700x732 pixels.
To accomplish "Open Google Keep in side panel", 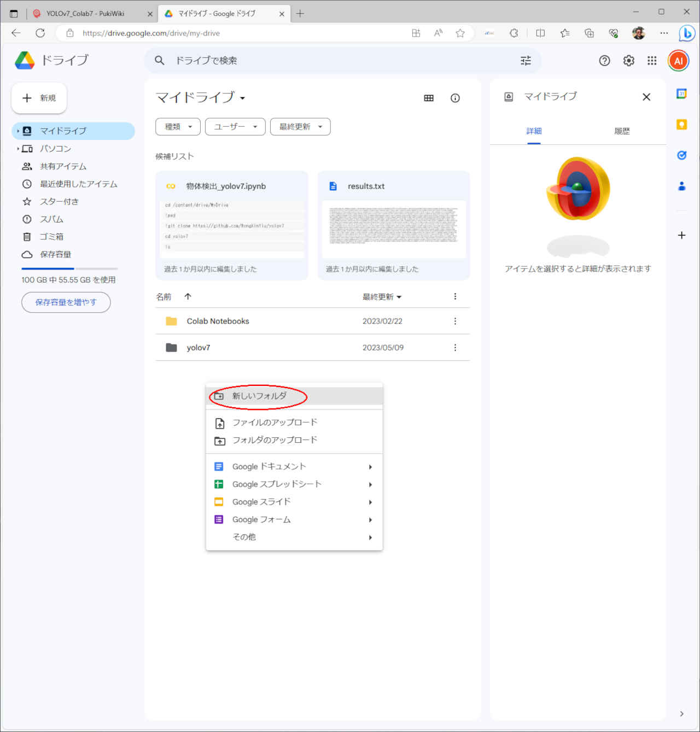I will 681,125.
